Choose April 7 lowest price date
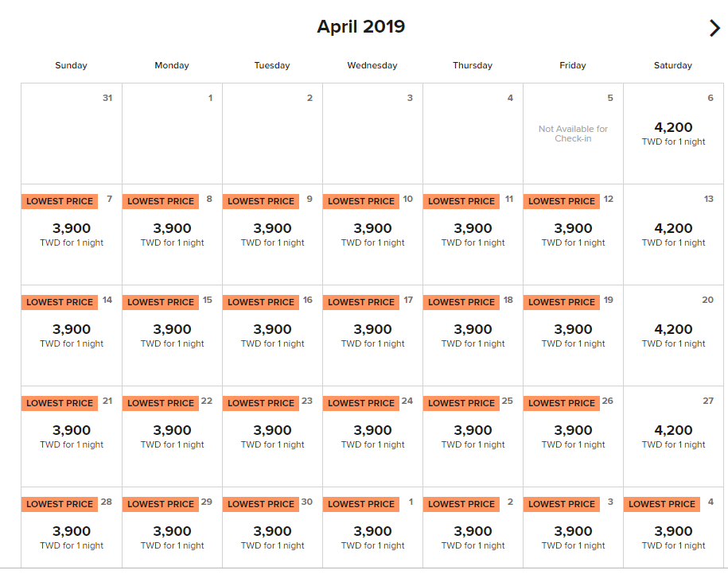 [72, 235]
